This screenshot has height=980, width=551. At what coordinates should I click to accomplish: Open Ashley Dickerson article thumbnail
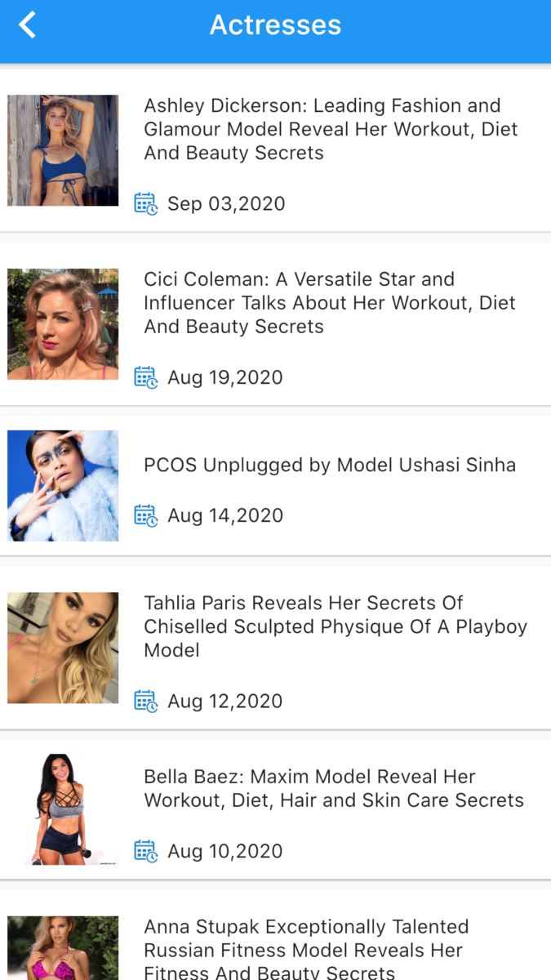coord(63,150)
